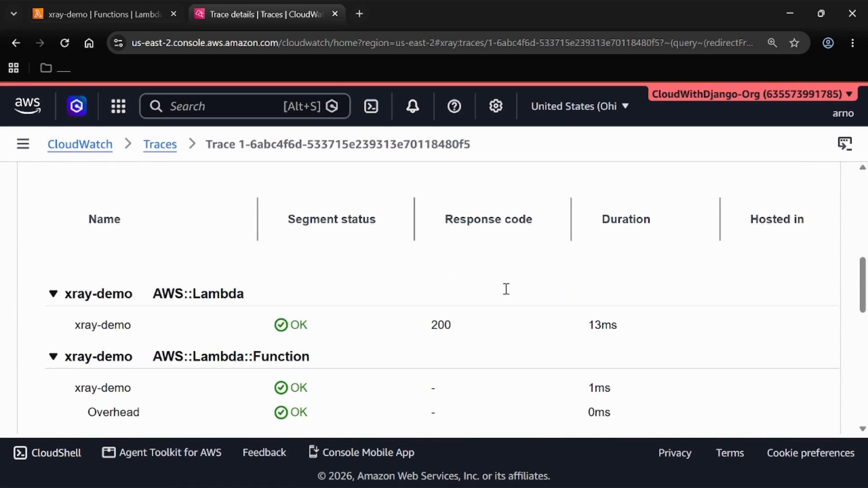Switch to the xray-demo Functions Lambda tab

(x=105, y=14)
